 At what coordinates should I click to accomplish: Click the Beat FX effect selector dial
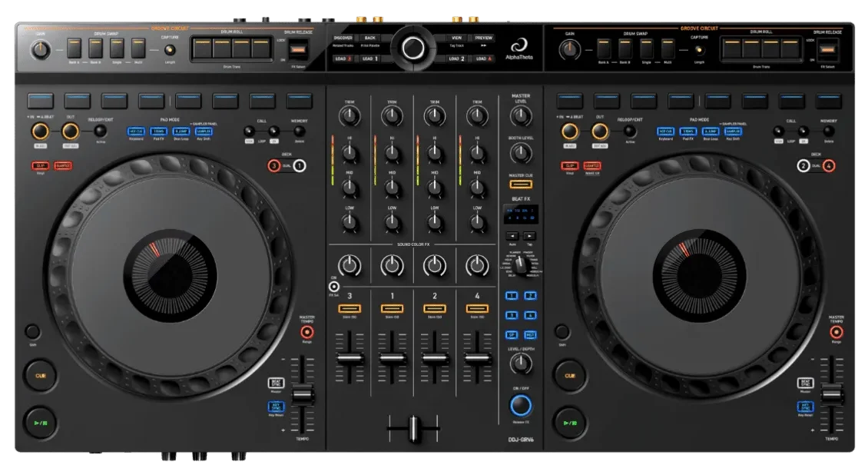coord(522,264)
